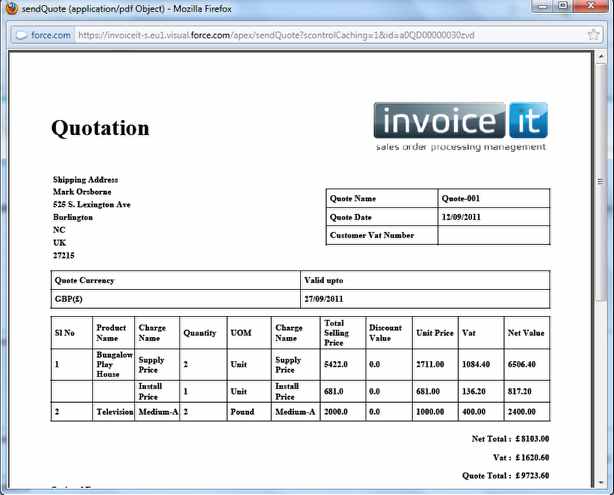
Task: Click the Quantity column header
Action: pos(203,333)
